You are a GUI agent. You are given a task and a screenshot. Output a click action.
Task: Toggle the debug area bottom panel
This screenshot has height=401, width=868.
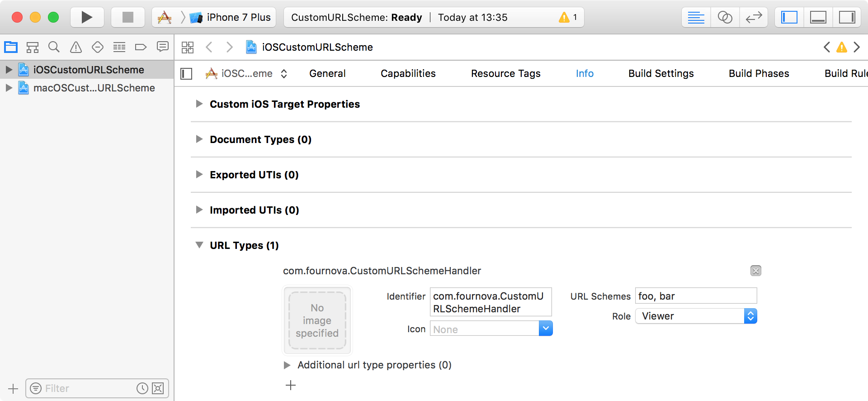click(818, 17)
